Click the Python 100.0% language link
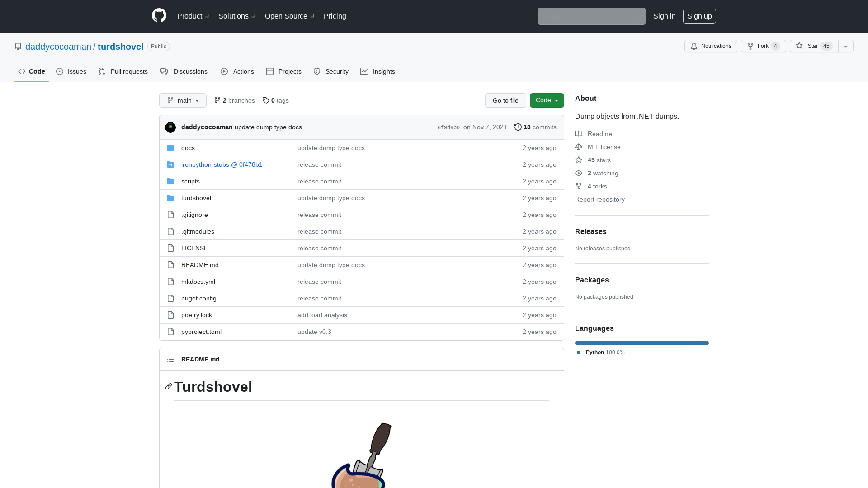 click(x=601, y=352)
